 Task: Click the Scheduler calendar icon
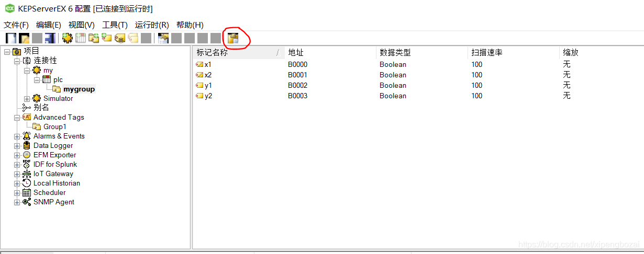coord(27,192)
